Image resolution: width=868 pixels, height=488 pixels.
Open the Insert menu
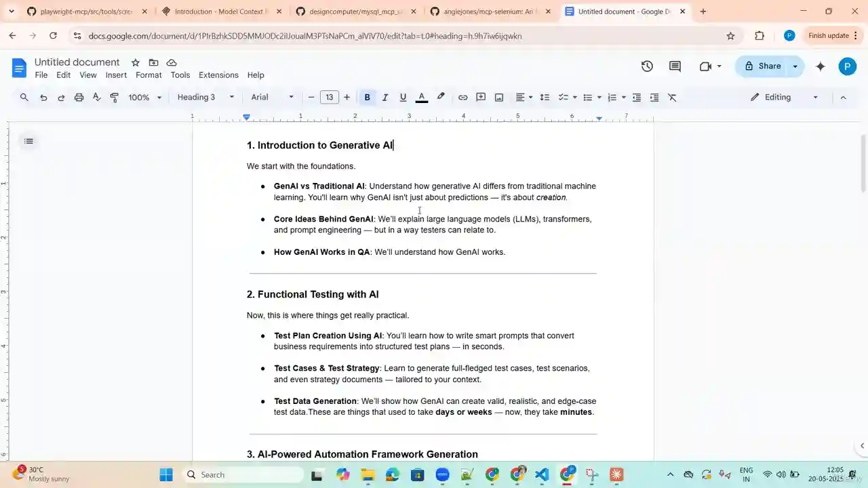point(116,75)
